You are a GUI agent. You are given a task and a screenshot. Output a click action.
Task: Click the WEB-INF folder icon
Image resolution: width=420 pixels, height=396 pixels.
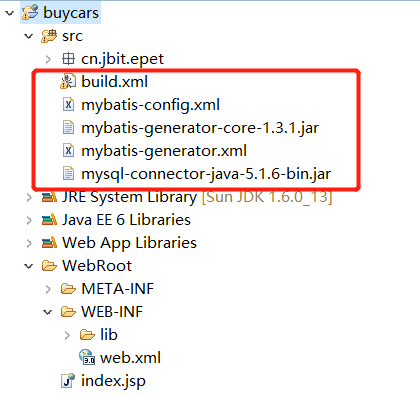click(x=68, y=312)
